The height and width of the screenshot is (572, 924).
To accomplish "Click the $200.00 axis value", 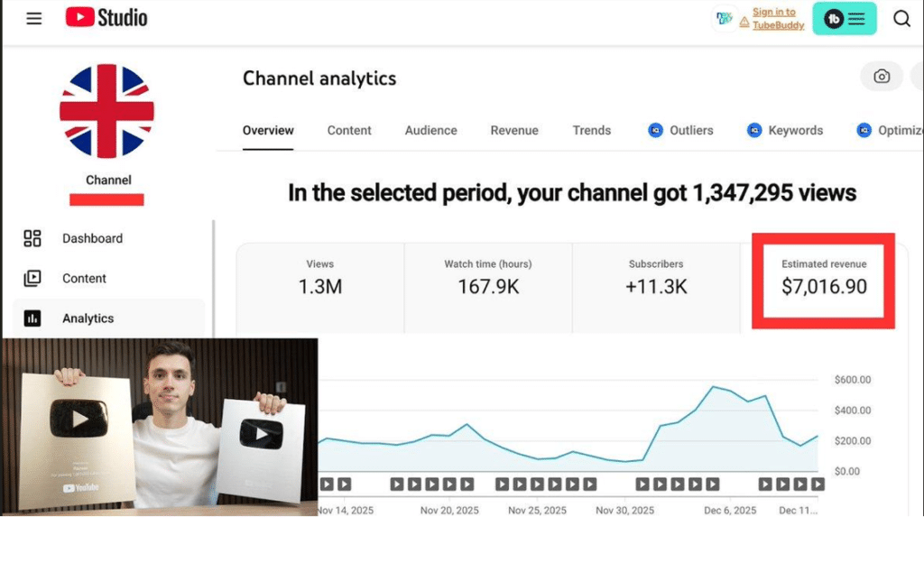I will click(852, 440).
